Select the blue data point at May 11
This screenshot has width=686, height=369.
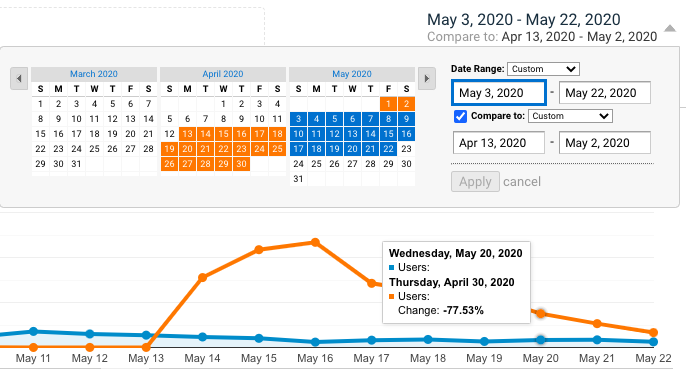(33, 331)
